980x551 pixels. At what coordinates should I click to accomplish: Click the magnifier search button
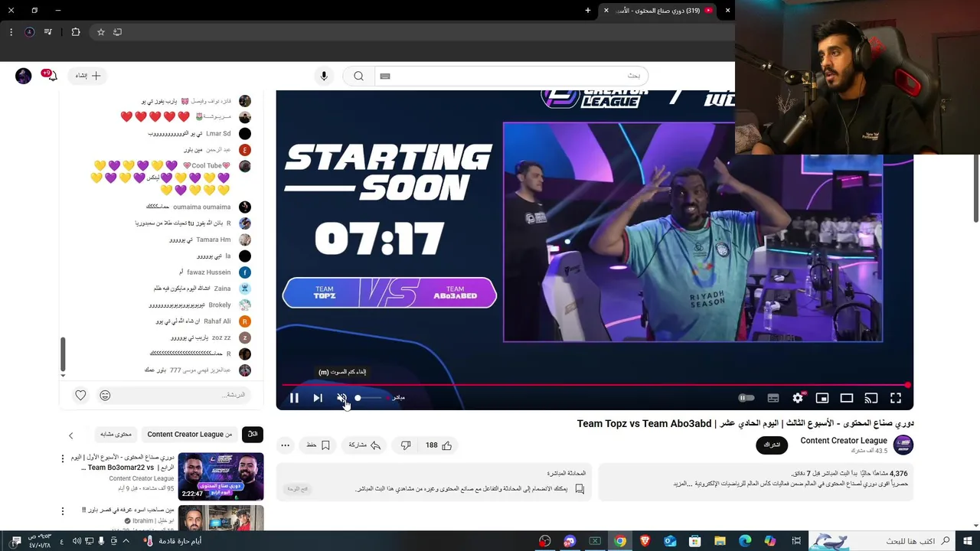click(358, 76)
